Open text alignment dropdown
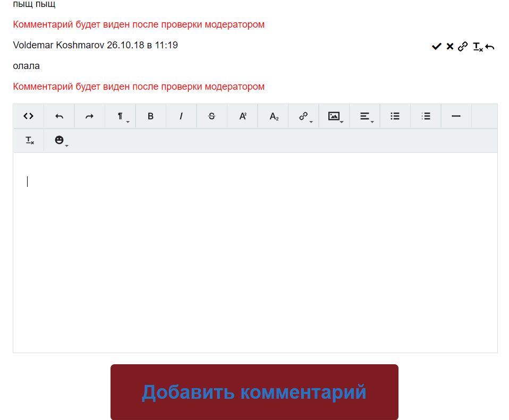Image resolution: width=509 pixels, height=420 pixels. click(x=365, y=116)
